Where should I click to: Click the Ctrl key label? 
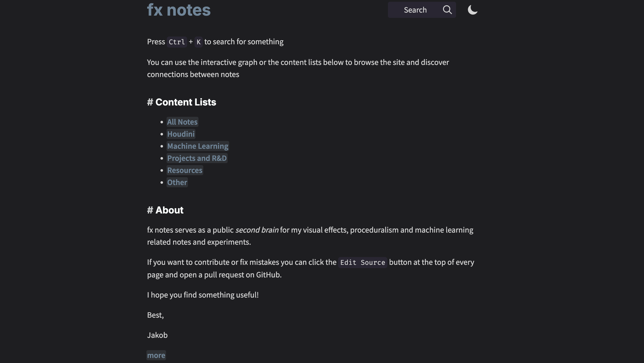tap(177, 42)
